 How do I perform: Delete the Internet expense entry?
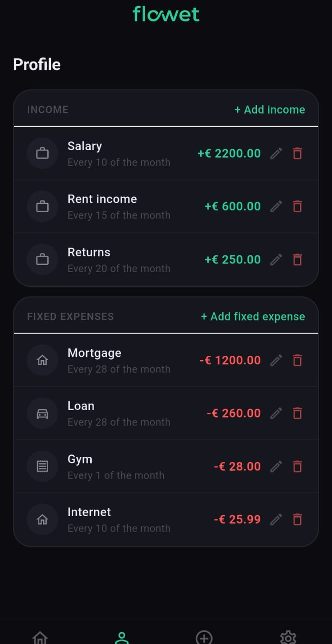(297, 519)
